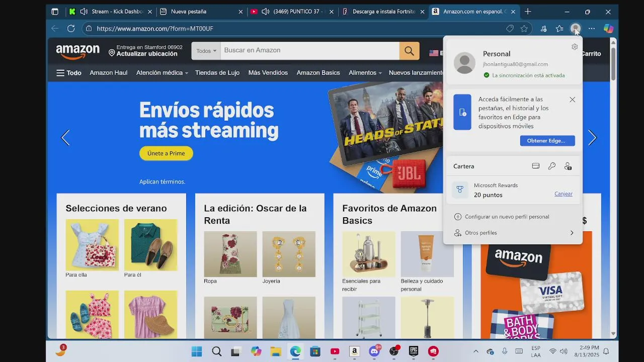Select Configurar un nuevo perfil personal
This screenshot has height=362, width=644.
(x=507, y=217)
